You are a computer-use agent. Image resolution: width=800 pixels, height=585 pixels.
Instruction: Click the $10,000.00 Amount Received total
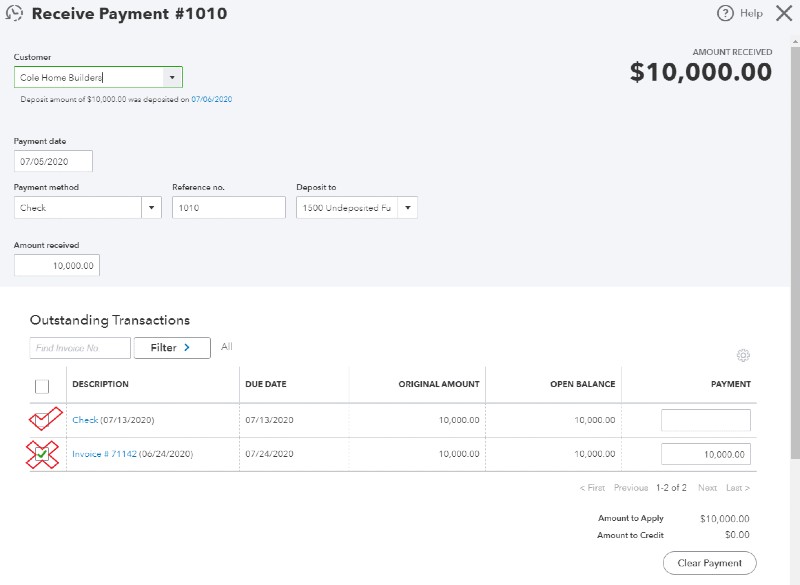(701, 71)
